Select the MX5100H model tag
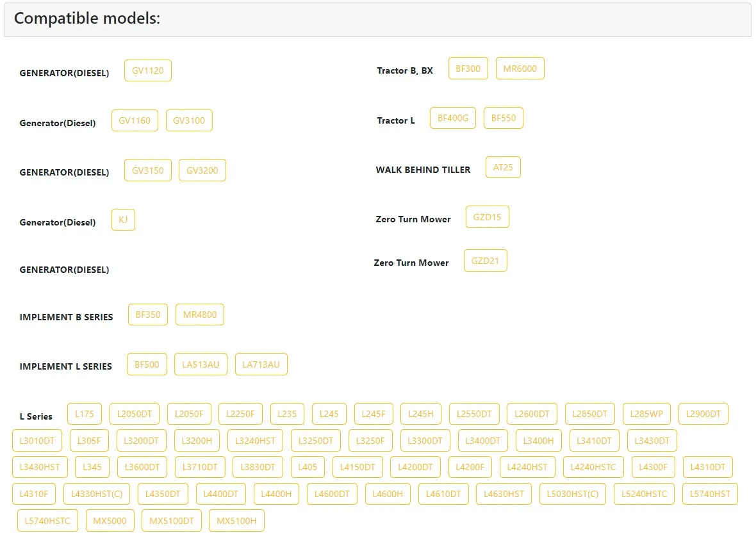This screenshot has height=556, width=756. coord(236,521)
